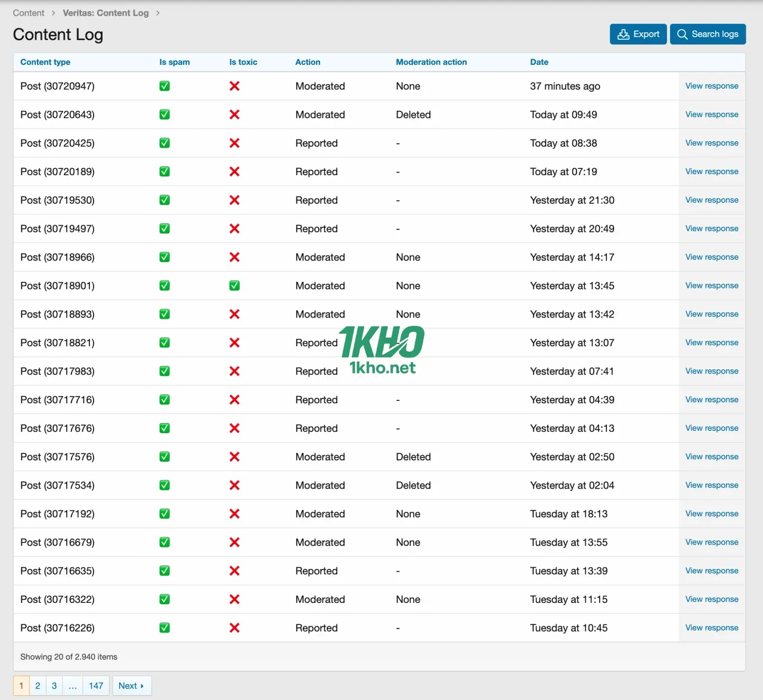Click green spam checkmark for Post 30720947
This screenshot has width=763, height=700.
[165, 86]
